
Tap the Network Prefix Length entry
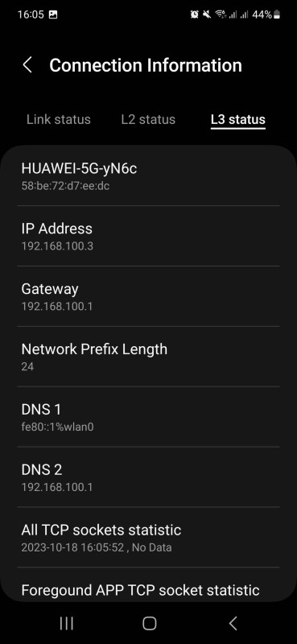pyautogui.click(x=148, y=357)
